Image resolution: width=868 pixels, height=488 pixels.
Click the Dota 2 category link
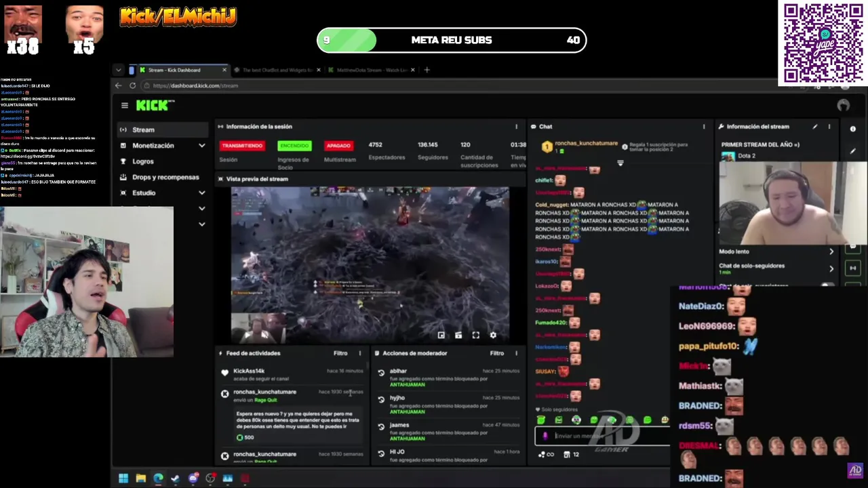(747, 156)
